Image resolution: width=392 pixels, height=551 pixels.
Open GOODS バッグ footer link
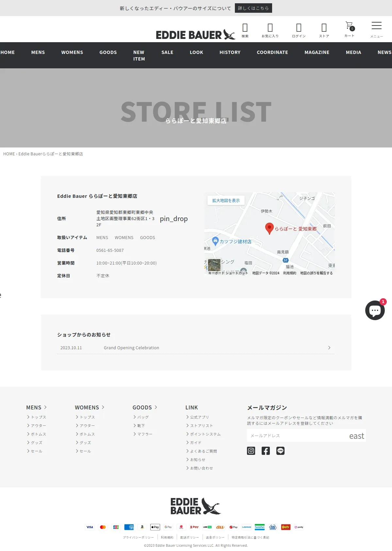click(143, 417)
